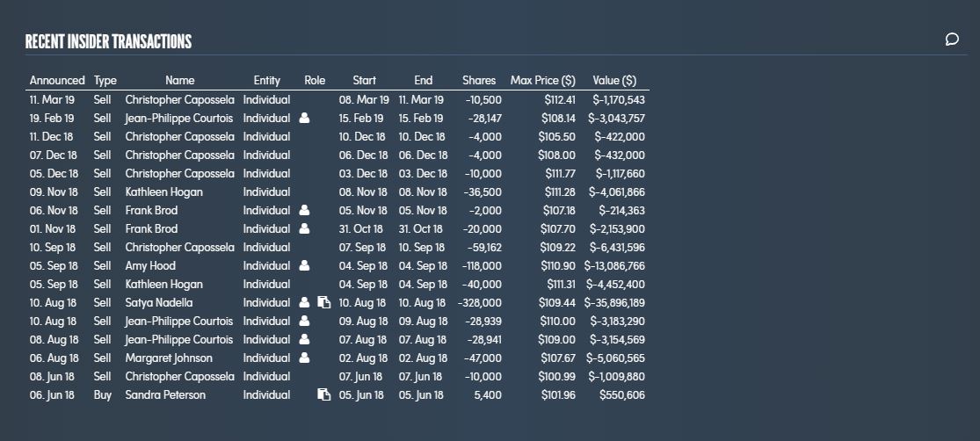Click the Type column header
Viewport: 980px width, 441px height.
coord(105,81)
